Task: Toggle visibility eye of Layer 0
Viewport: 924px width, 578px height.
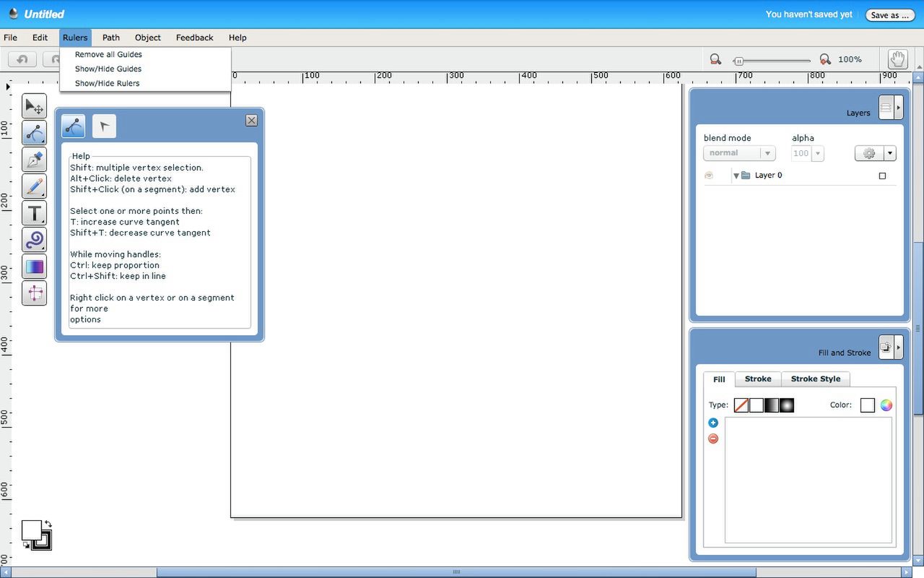Action: click(709, 176)
